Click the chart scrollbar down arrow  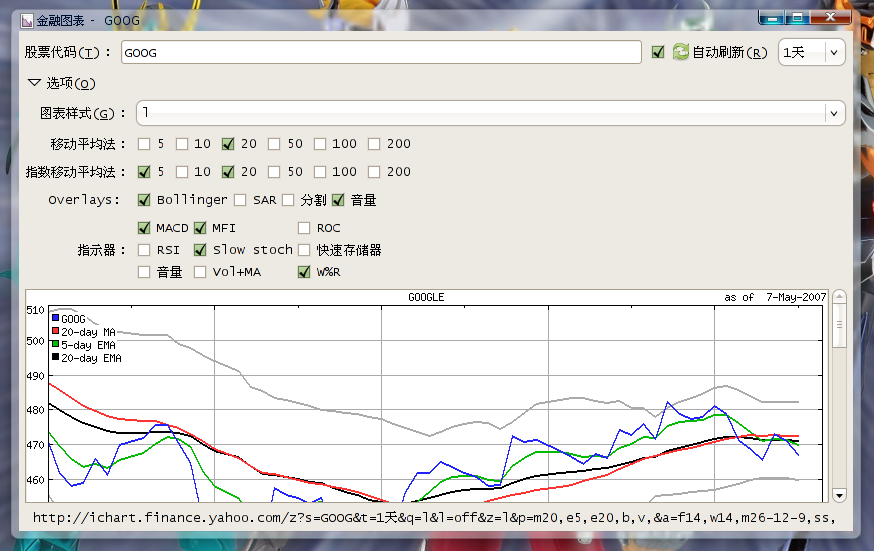(x=839, y=495)
